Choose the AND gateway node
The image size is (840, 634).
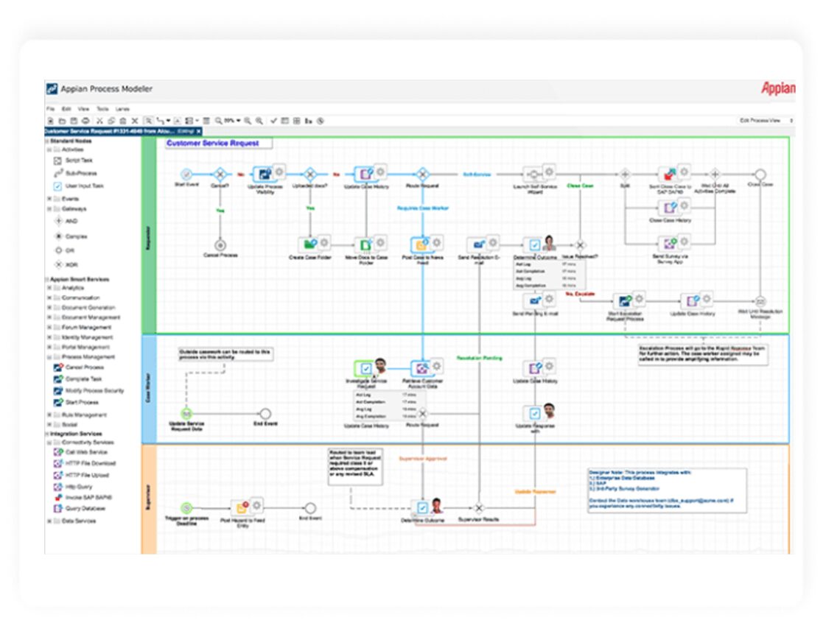pyautogui.click(x=58, y=220)
